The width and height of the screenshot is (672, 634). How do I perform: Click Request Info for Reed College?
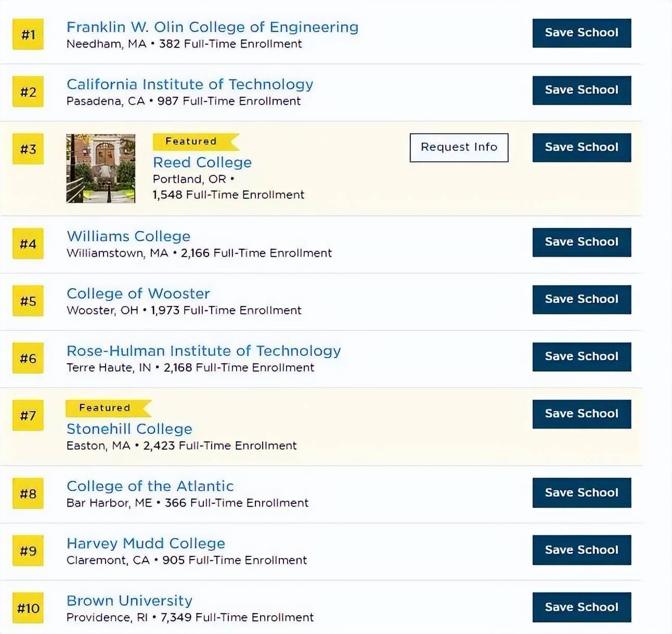pos(459,147)
